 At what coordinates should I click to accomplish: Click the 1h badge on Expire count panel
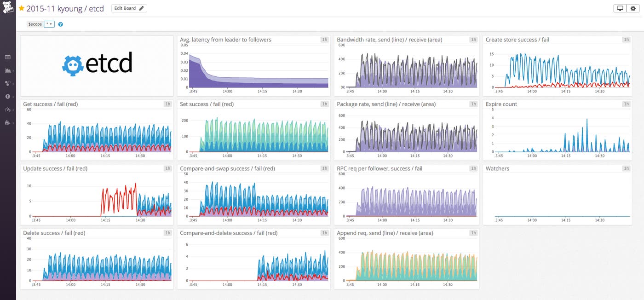pyautogui.click(x=626, y=104)
